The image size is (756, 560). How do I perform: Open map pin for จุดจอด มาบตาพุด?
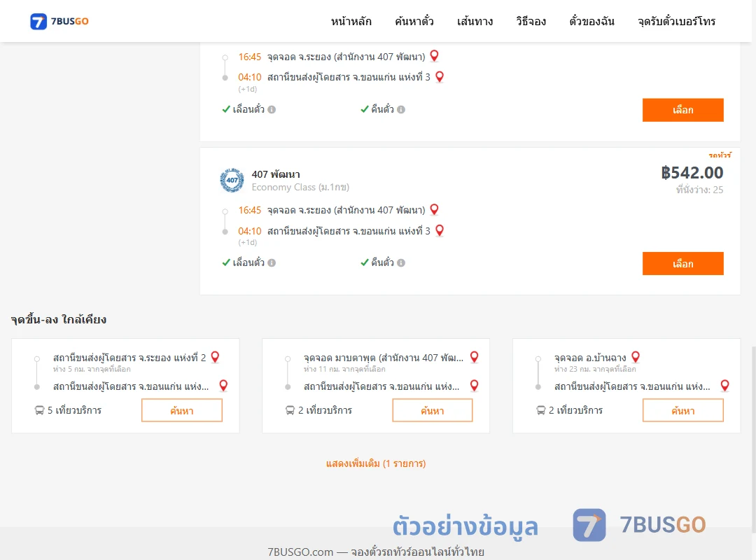tap(475, 357)
